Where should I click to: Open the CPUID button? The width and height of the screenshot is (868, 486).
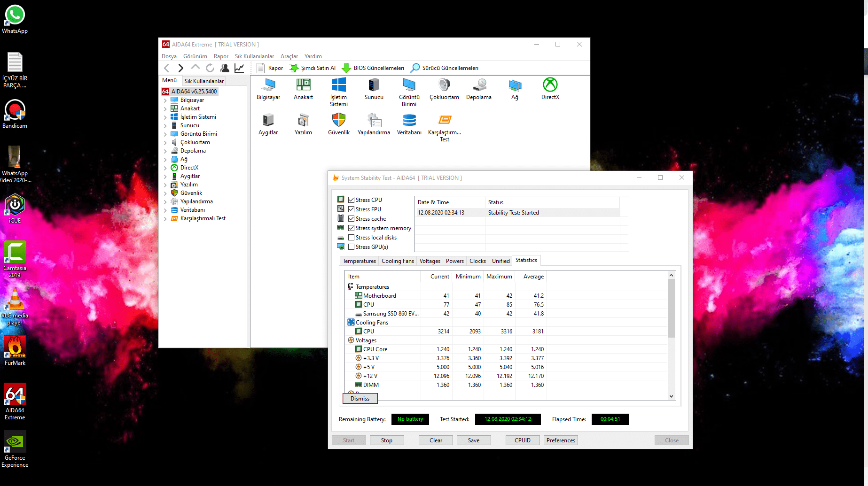click(x=523, y=440)
